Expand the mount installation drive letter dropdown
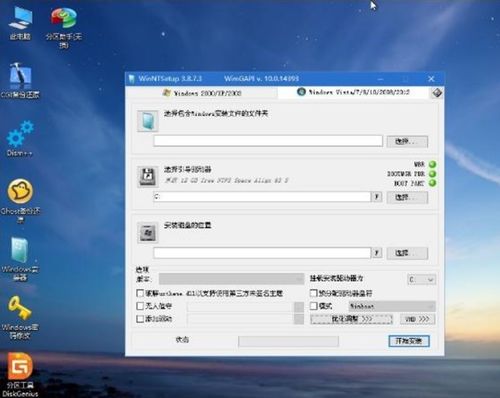The height and width of the screenshot is (398, 500). tap(422, 279)
